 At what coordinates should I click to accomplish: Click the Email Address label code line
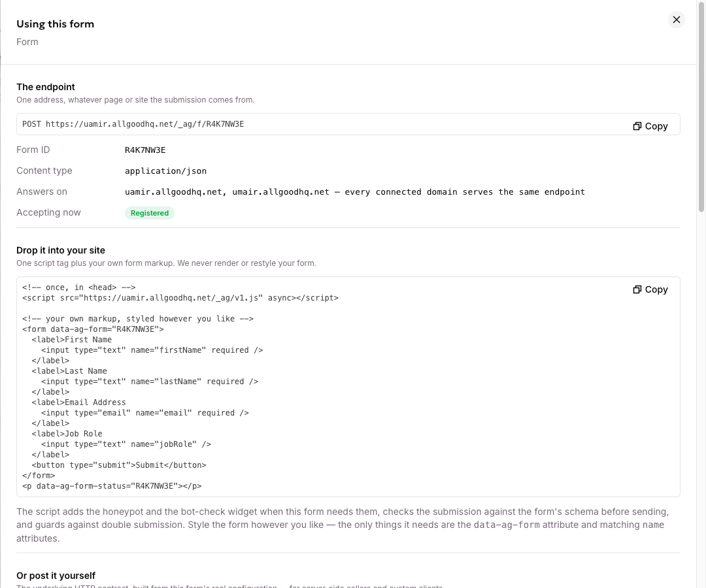point(79,402)
